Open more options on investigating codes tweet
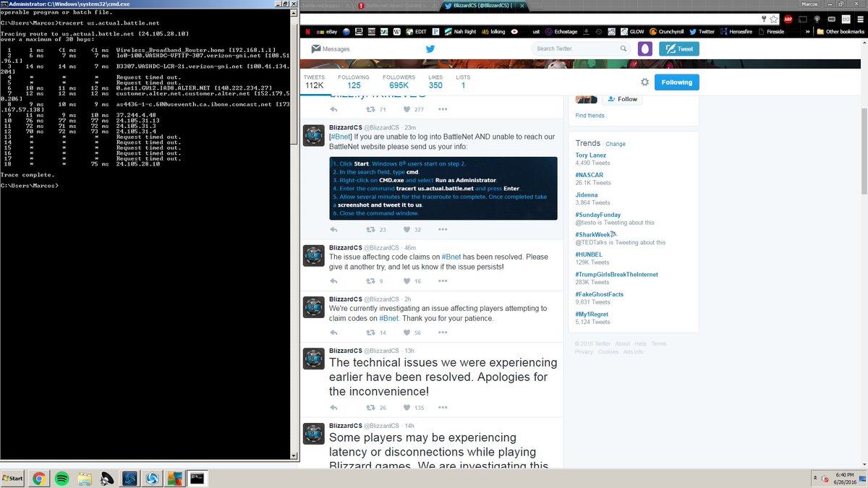The width and height of the screenshot is (868, 488). (442, 333)
